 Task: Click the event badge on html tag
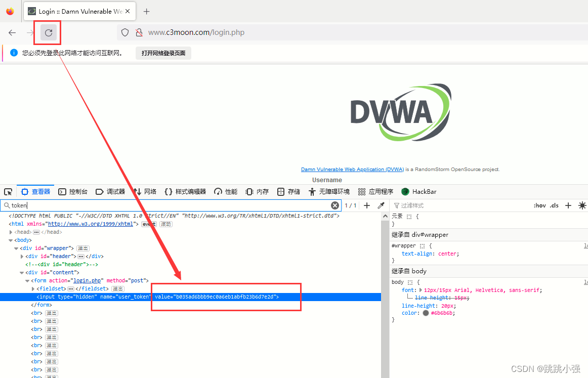pos(149,224)
